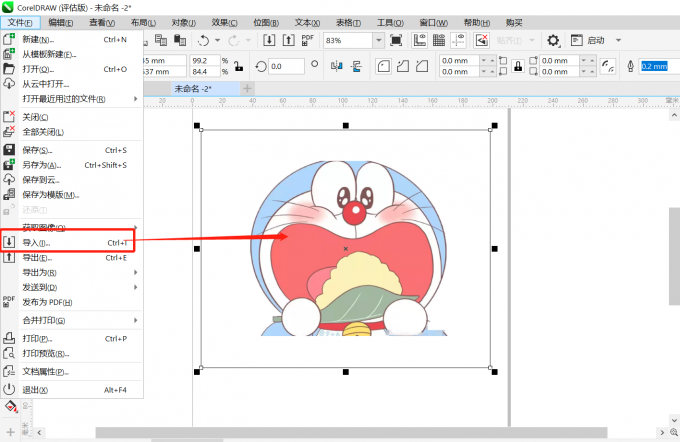Open the zoom level 83% dropdown
The image size is (680, 442).
[x=376, y=40]
